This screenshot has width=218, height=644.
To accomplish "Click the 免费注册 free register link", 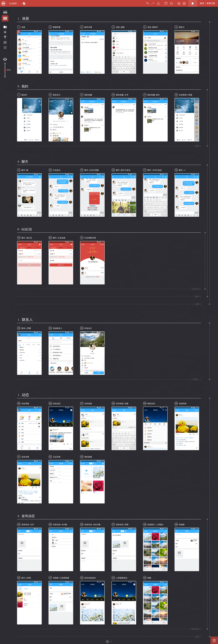I will 210,3.
